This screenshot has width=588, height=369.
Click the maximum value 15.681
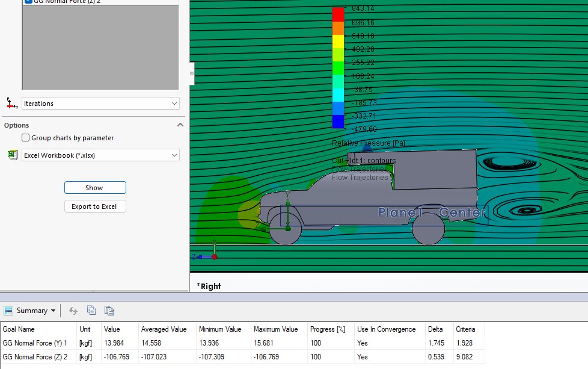click(263, 343)
